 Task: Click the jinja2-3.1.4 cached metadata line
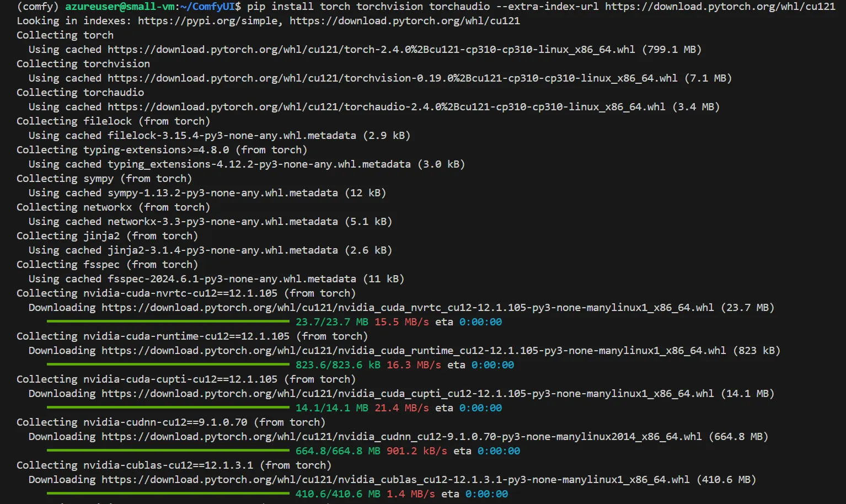coord(211,250)
